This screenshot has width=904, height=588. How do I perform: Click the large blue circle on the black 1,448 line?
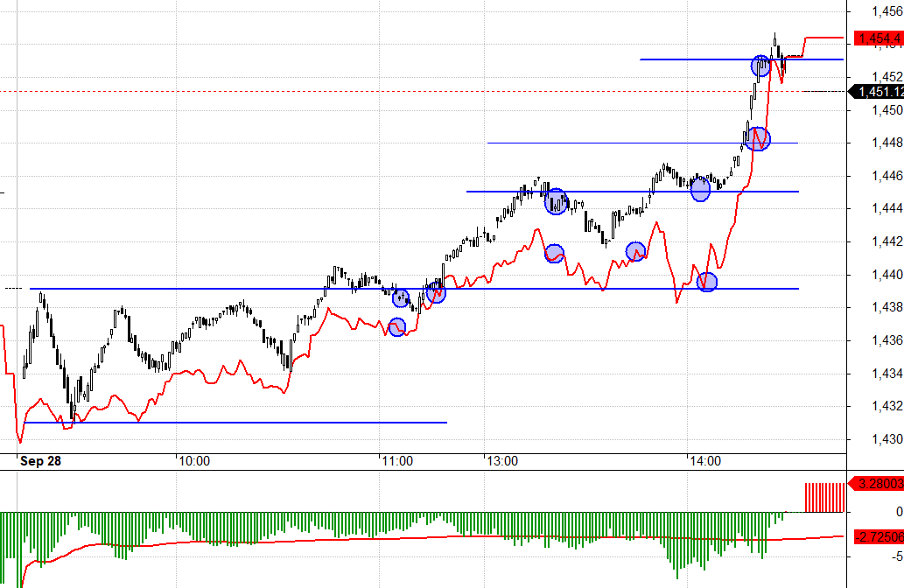coord(758,138)
